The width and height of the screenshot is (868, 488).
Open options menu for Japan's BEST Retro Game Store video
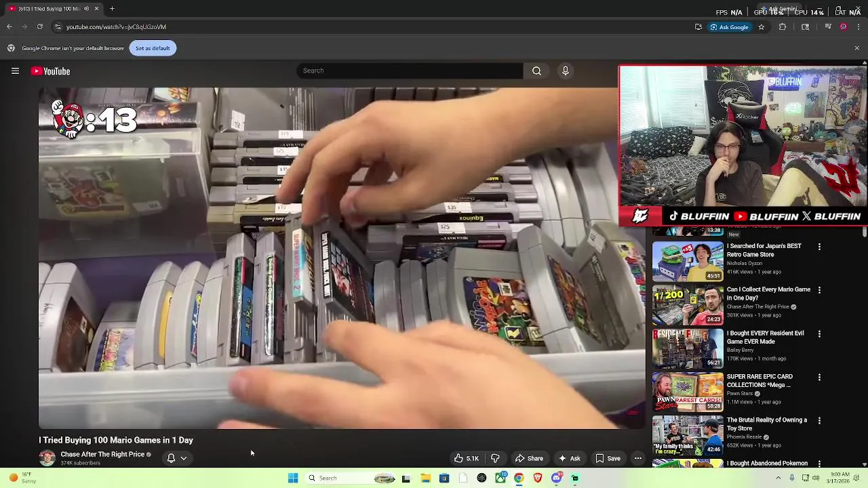pos(819,247)
